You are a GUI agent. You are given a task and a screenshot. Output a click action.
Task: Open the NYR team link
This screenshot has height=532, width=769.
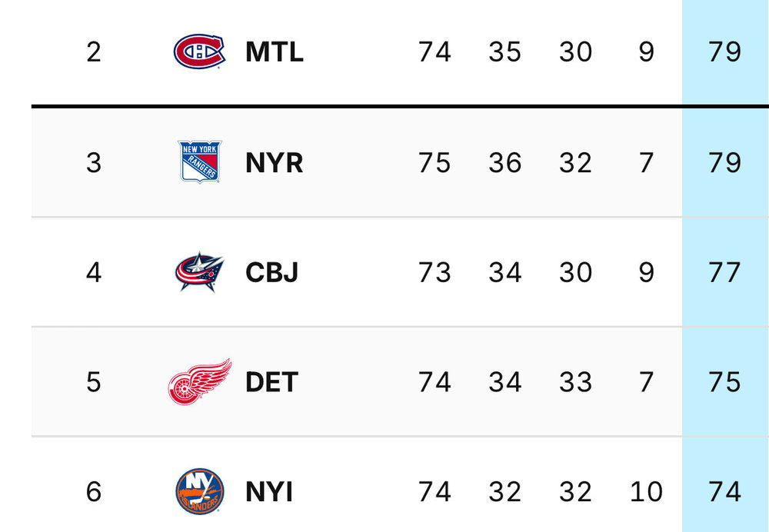point(275,162)
